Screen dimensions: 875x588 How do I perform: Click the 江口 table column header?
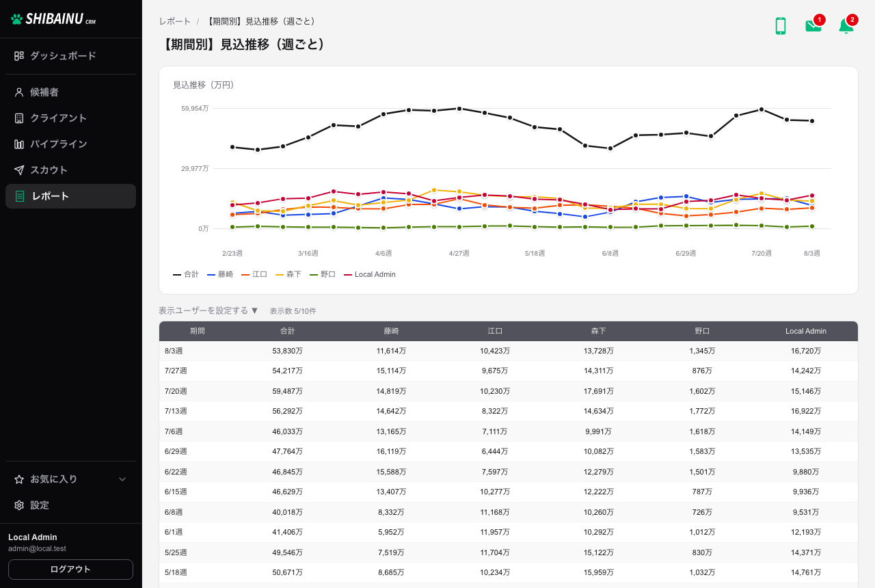click(x=495, y=331)
